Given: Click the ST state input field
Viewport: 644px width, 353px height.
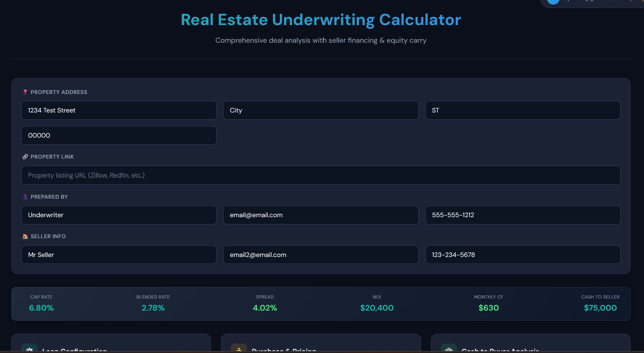Looking at the screenshot, I should pyautogui.click(x=523, y=110).
